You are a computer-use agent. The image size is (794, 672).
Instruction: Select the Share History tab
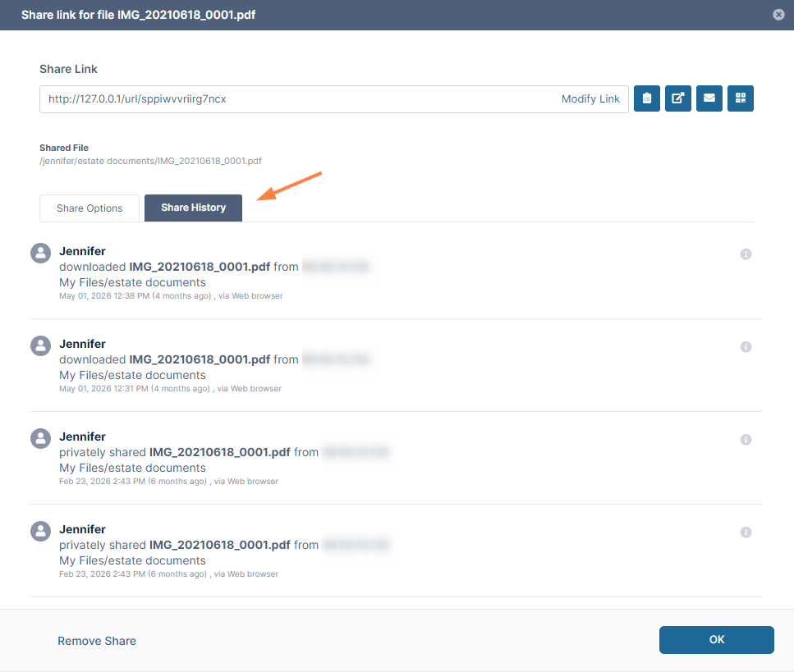[x=194, y=208]
